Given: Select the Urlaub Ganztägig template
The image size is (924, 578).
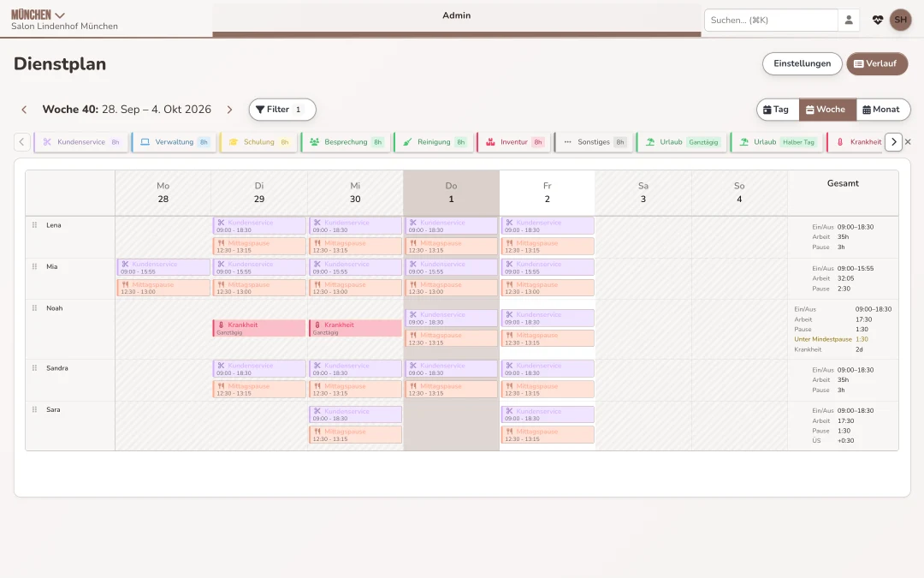Looking at the screenshot, I should [683, 142].
